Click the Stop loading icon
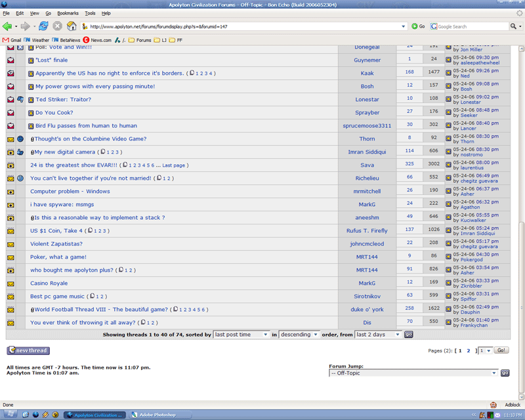525x420 pixels. pyautogui.click(x=57, y=26)
